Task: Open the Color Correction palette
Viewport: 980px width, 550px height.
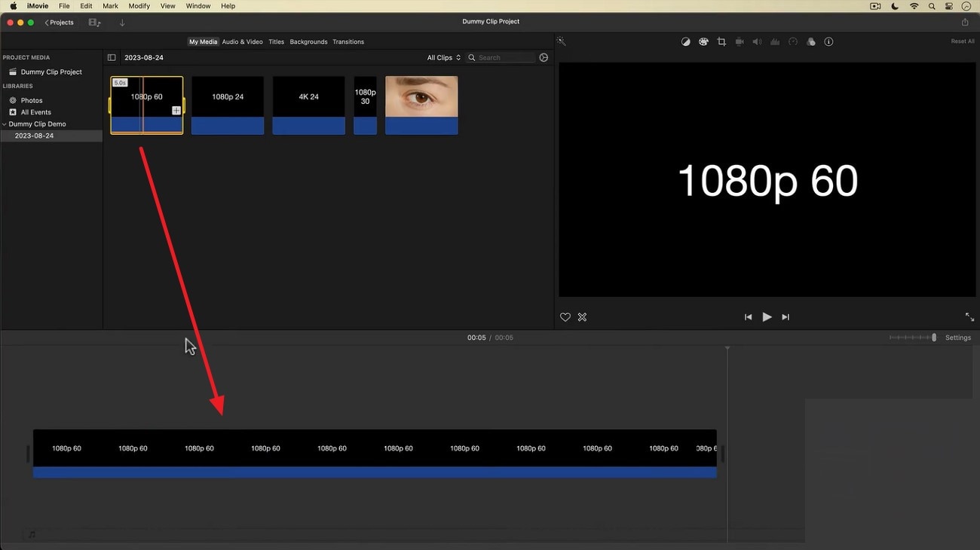Action: tap(703, 41)
